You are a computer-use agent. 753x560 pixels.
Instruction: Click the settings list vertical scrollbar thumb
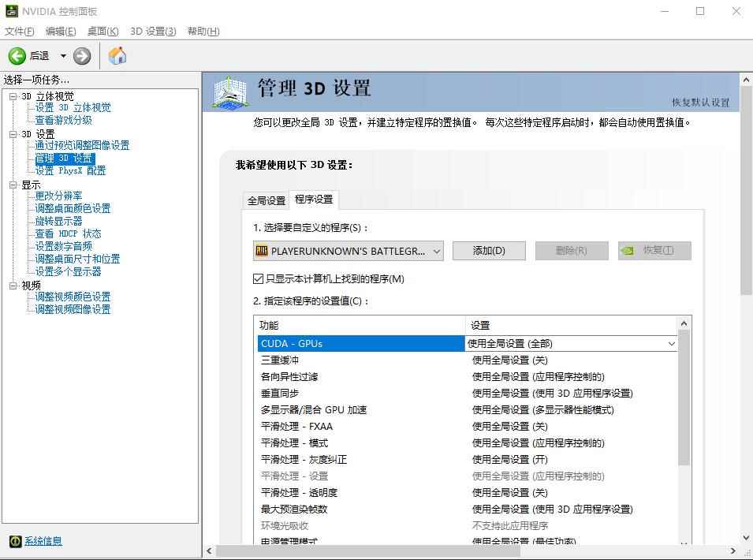684,398
